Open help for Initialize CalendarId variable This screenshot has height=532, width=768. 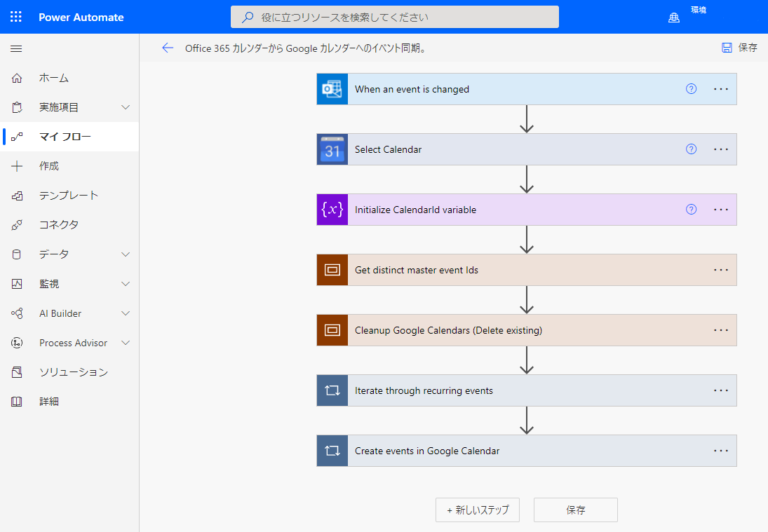coord(691,209)
